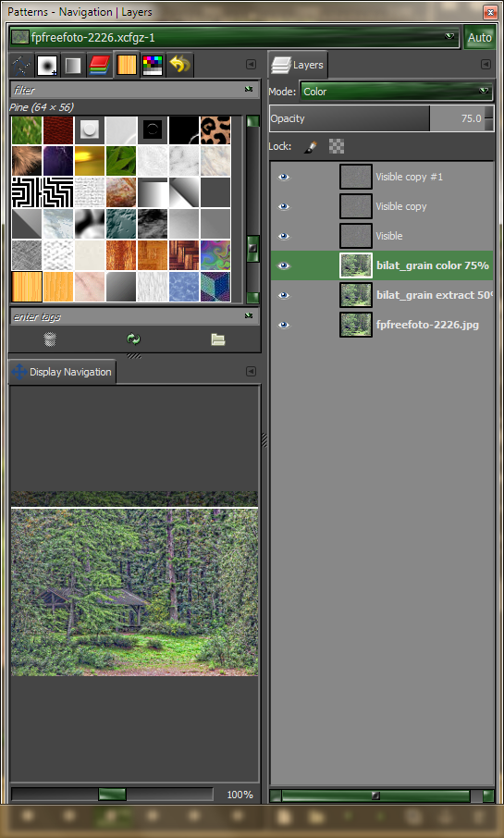Image resolution: width=504 pixels, height=838 pixels.
Task: Select the layer named Visible
Action: (389, 236)
